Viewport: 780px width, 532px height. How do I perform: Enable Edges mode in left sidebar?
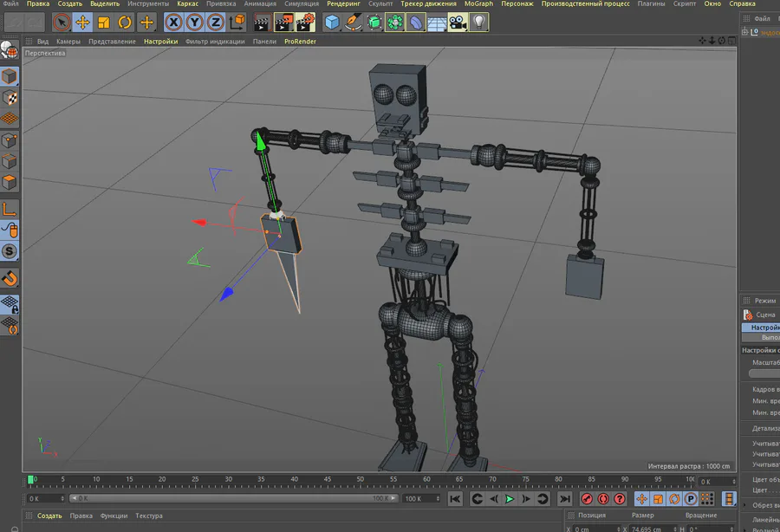pos(10,161)
